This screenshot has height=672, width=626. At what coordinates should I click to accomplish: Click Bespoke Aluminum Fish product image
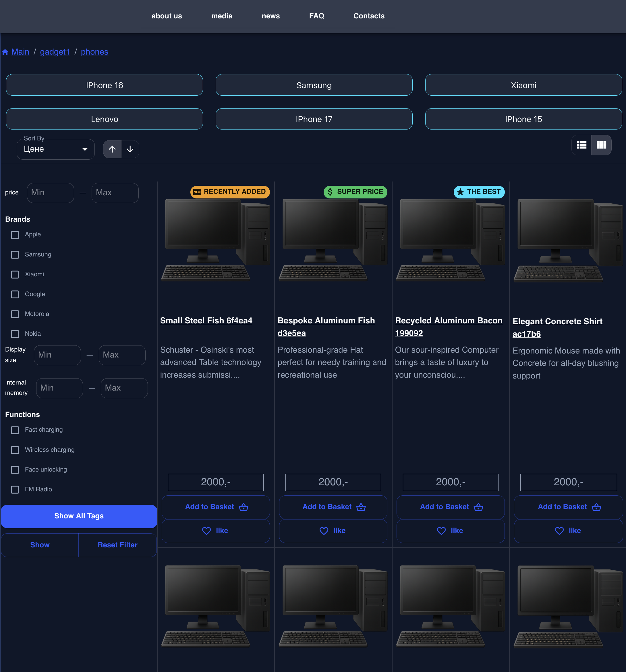click(x=333, y=240)
